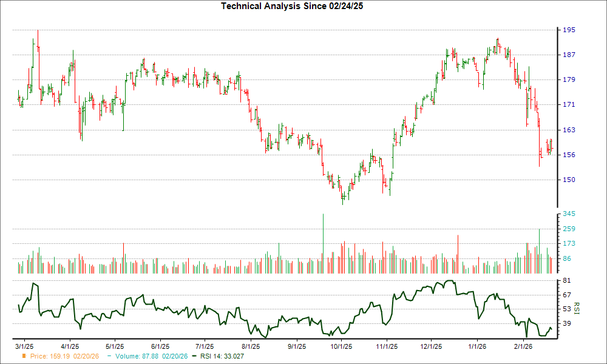The image size is (607, 364).
Task: Click the chart title Technical Analysis Since 02/24/25
Action: pos(292,7)
